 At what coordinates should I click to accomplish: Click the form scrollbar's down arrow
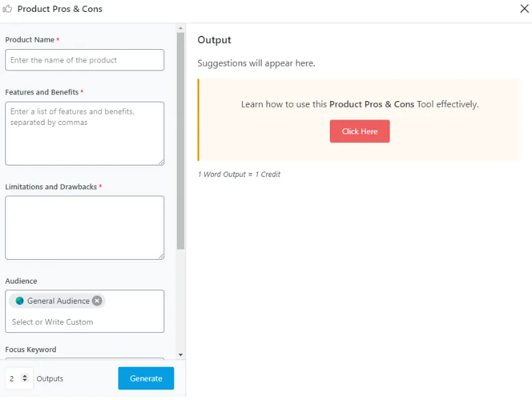click(180, 355)
